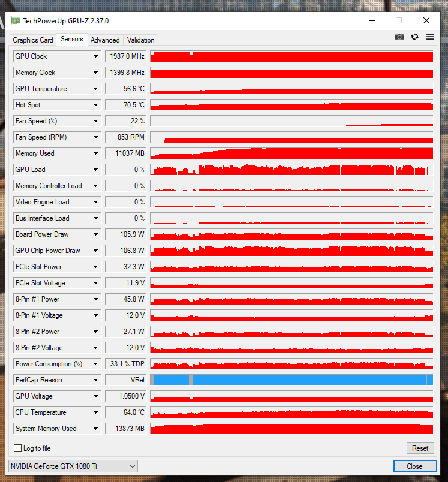448x482 pixels.
Task: Expand the GPU Load dropdown
Action: pos(95,170)
